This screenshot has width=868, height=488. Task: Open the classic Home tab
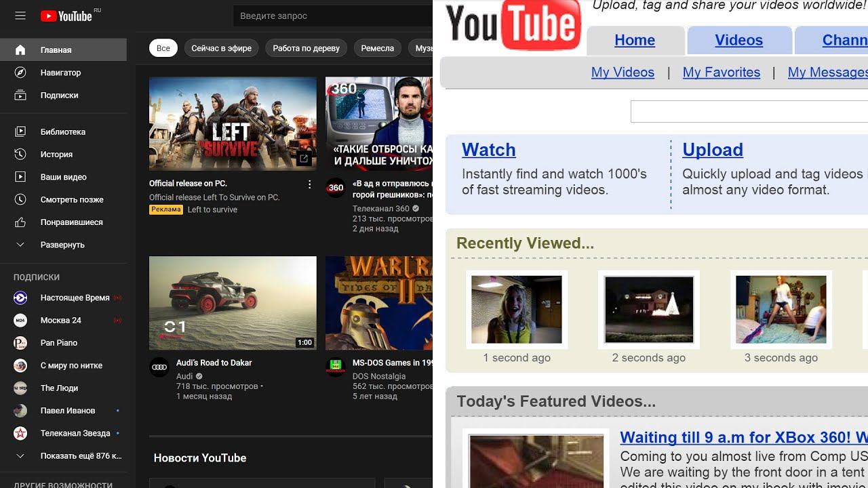pyautogui.click(x=635, y=40)
